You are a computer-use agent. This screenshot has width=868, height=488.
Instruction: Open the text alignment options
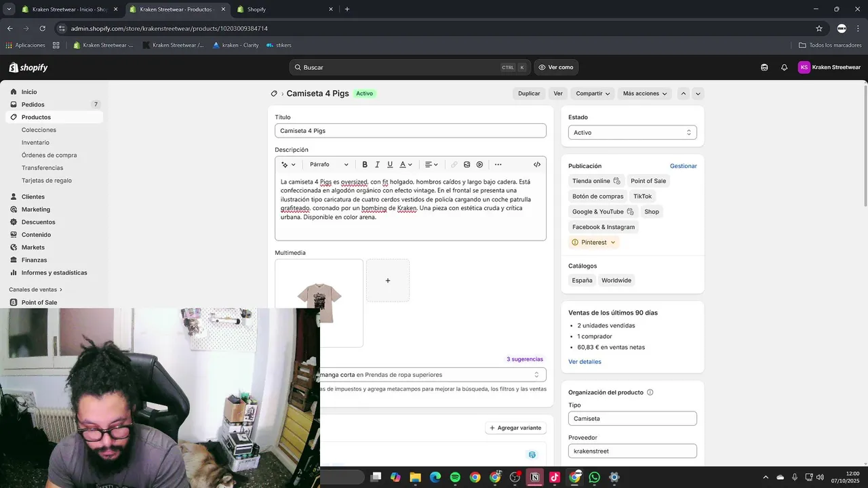(x=431, y=165)
